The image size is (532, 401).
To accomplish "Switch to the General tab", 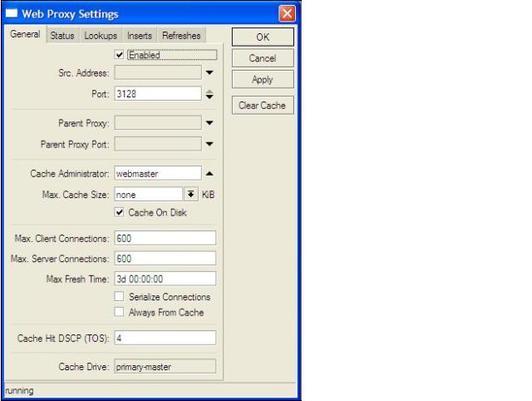I will [25, 34].
